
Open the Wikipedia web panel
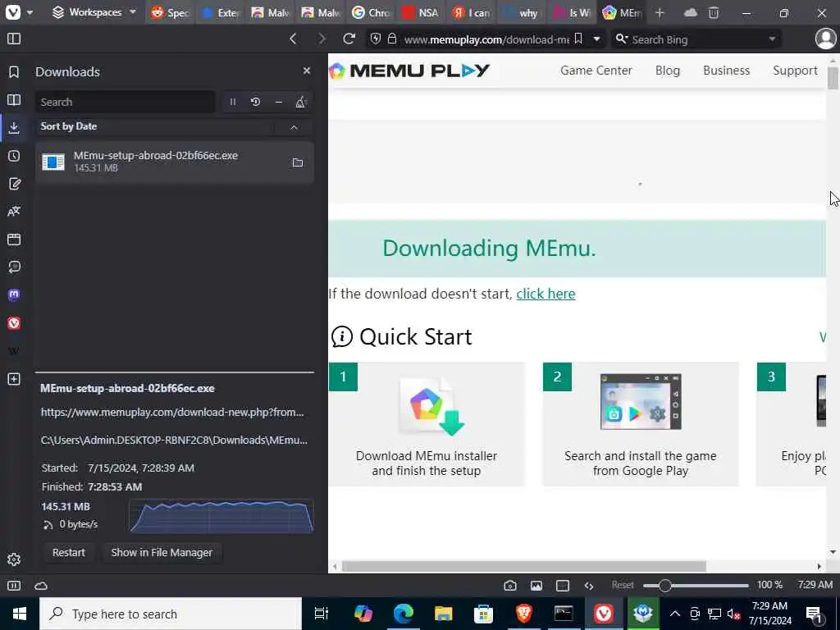[14, 351]
